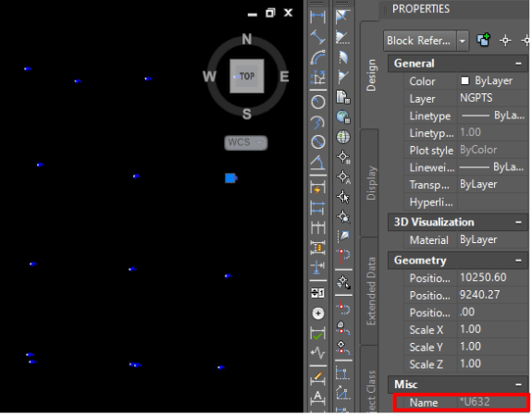Viewport: 532px width, 415px height.
Task: Click W on the ViewCube compass
Action: (209, 77)
